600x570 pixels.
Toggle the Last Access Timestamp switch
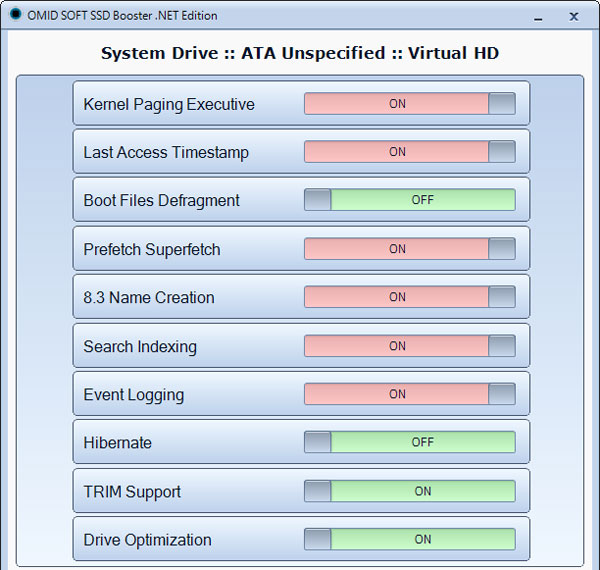click(x=410, y=152)
